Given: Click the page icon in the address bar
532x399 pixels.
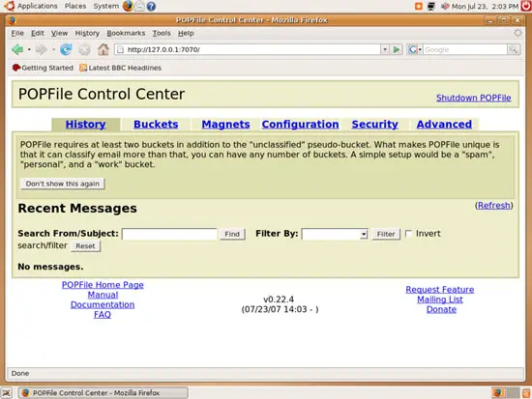Looking at the screenshot, I should click(x=120, y=49).
